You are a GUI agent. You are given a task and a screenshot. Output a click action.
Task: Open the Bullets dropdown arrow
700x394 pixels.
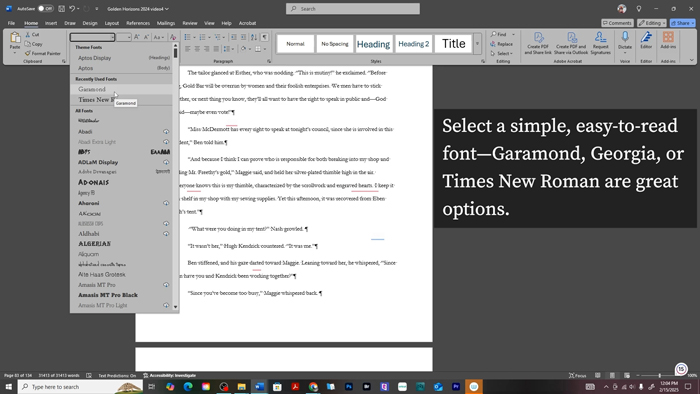click(194, 37)
